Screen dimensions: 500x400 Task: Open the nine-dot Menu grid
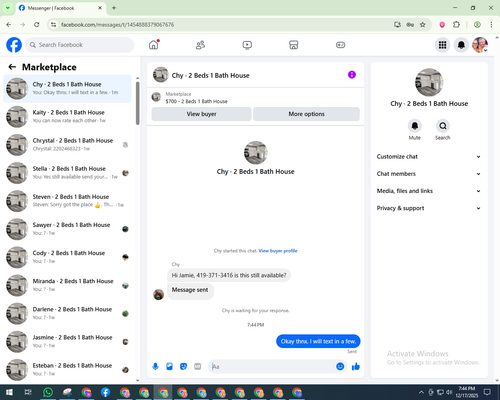[x=442, y=45]
